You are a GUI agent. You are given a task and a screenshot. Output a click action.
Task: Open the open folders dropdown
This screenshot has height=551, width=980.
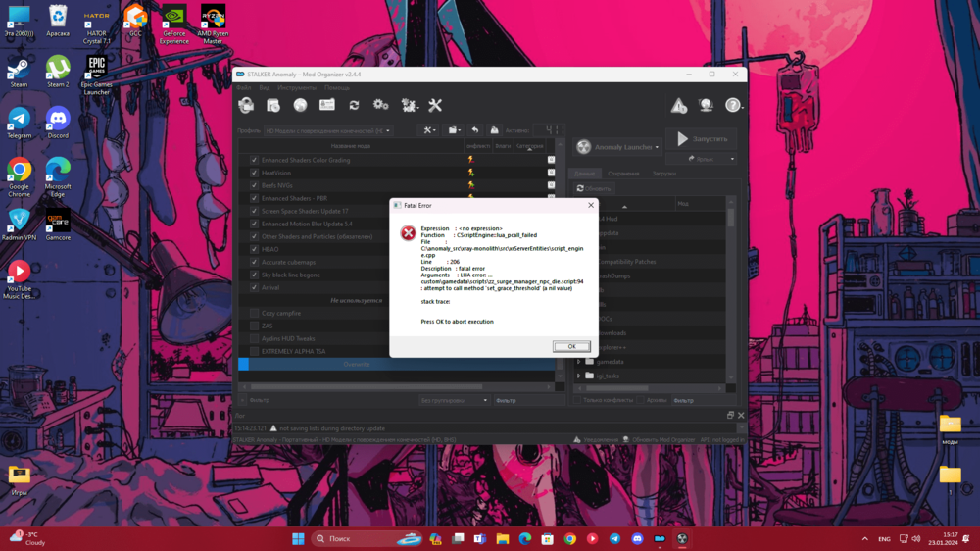click(x=455, y=130)
